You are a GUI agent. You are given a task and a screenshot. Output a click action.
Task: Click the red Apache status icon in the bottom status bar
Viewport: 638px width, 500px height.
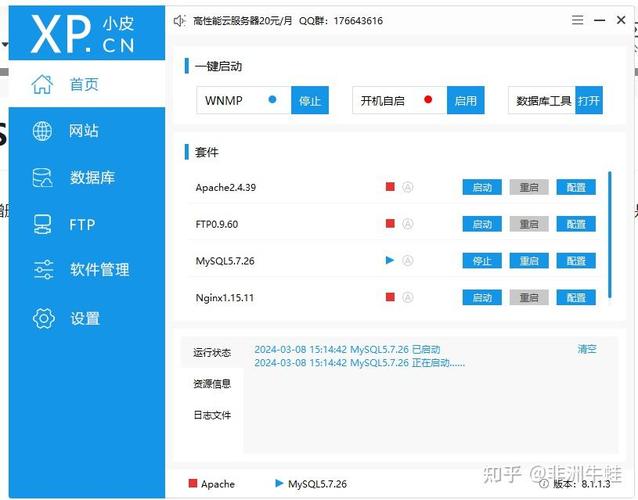pos(193,483)
